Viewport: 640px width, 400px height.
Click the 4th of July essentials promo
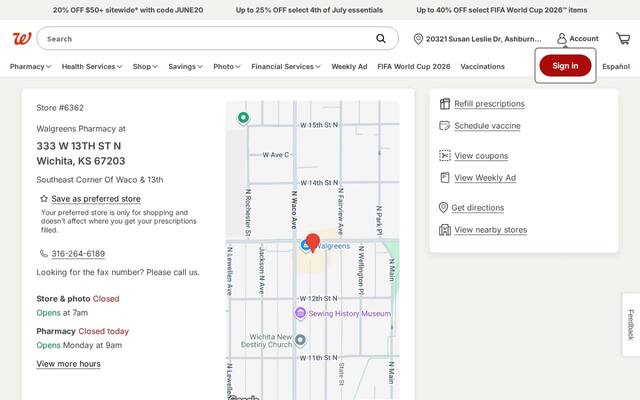point(309,10)
